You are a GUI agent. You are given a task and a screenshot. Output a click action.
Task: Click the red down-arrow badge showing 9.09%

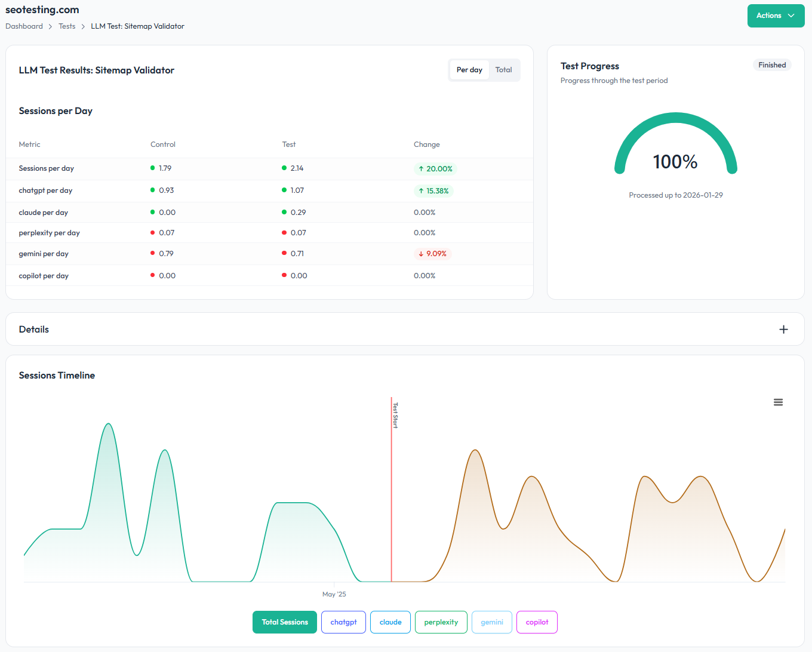click(x=433, y=253)
